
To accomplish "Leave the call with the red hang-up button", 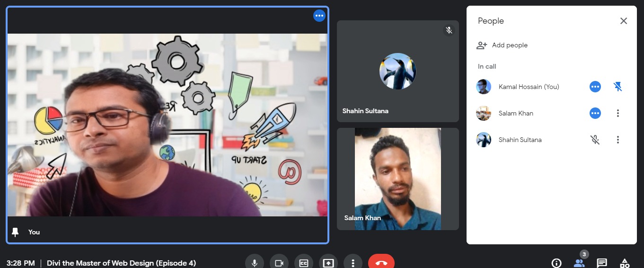I will [381, 263].
